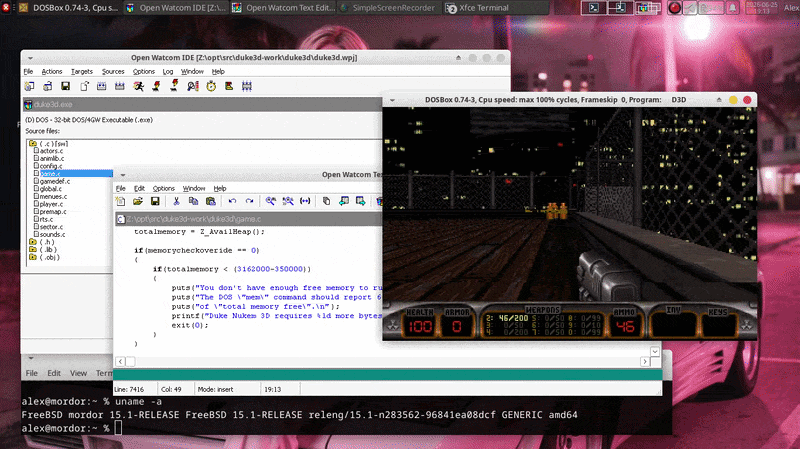
Task: Open the Text Editor Edit menu
Action: (x=139, y=188)
